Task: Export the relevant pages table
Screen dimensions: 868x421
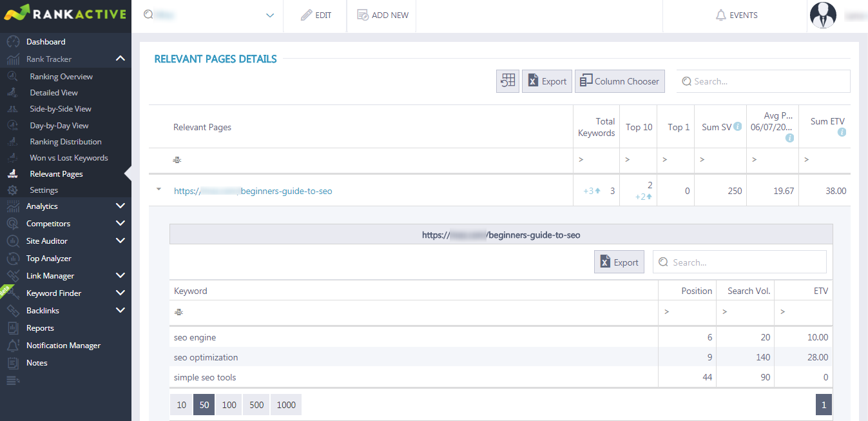Action: [547, 81]
